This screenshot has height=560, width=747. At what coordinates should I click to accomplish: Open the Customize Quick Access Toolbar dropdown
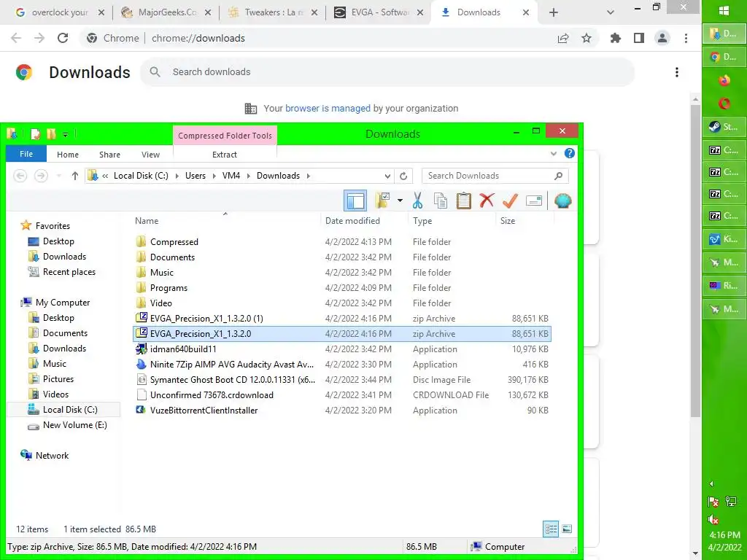coord(65,135)
